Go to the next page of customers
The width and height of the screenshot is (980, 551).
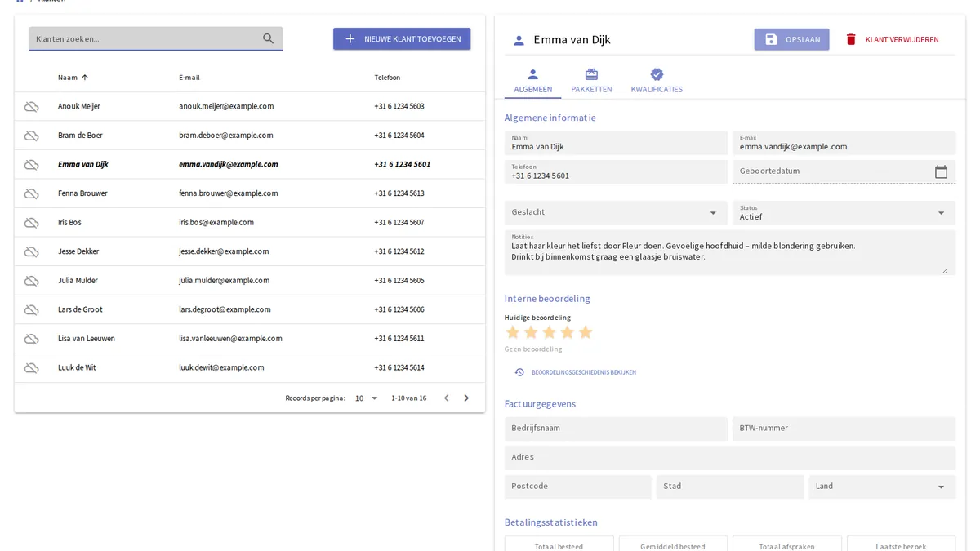pos(466,398)
